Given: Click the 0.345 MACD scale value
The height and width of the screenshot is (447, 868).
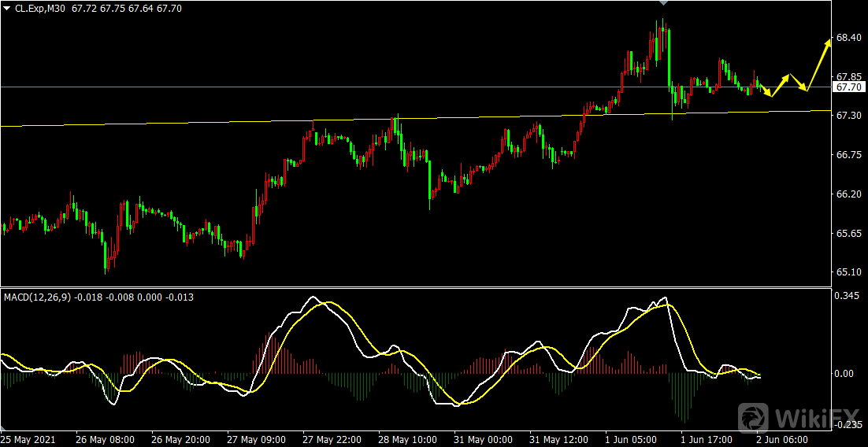Looking at the screenshot, I should pyautogui.click(x=848, y=296).
